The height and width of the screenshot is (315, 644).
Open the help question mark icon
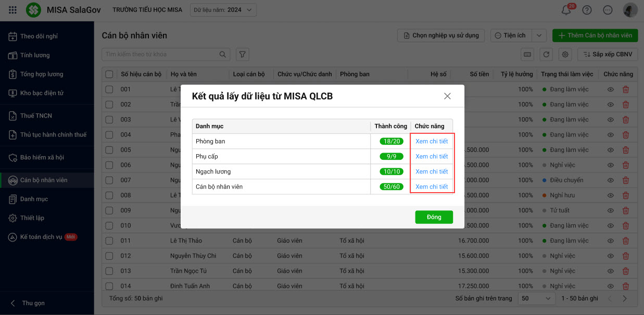(587, 10)
